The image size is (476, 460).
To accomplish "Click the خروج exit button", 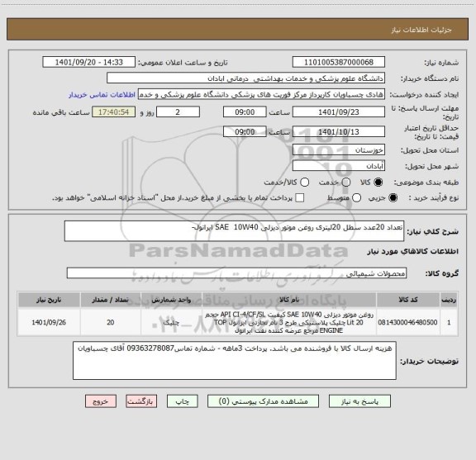I will 101,401.
